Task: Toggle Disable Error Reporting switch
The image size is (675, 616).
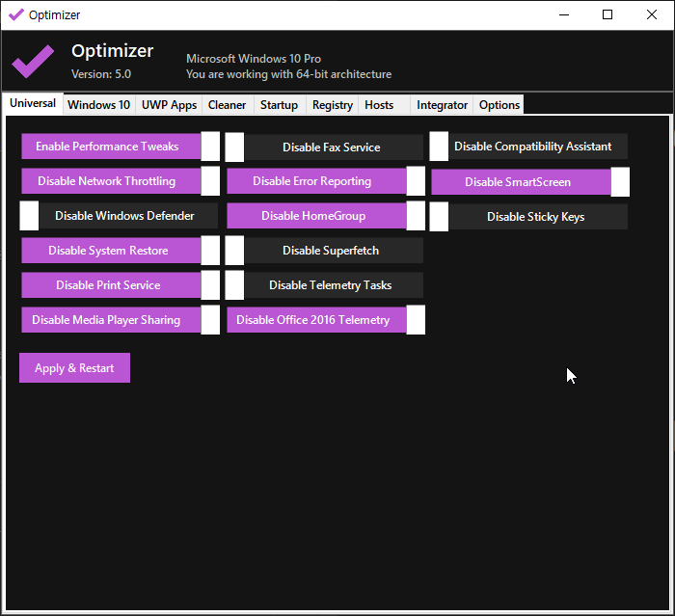Action: click(x=326, y=181)
